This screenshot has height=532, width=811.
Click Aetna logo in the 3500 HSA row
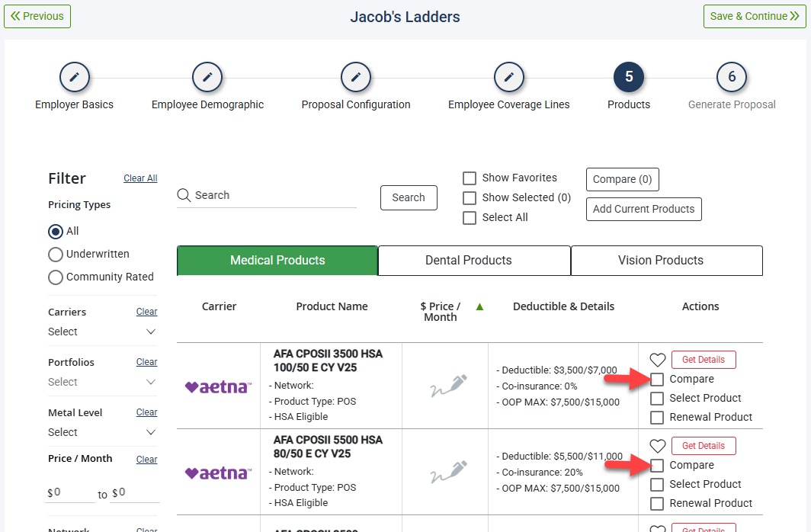pos(218,386)
